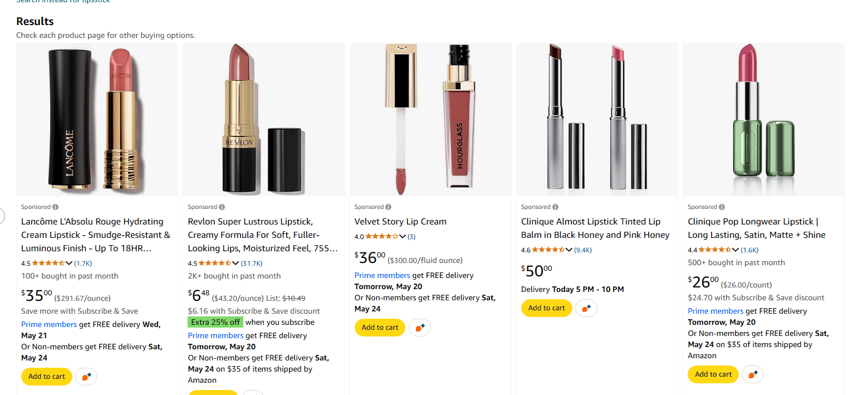
Task: Click Sponsored info icon on Clinique Pop listing
Action: 722,207
